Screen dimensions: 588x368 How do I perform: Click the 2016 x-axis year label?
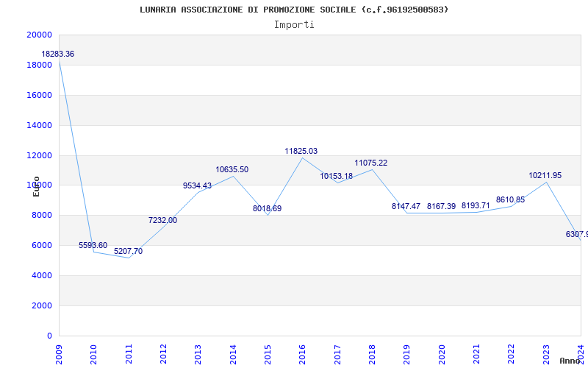pos(303,355)
